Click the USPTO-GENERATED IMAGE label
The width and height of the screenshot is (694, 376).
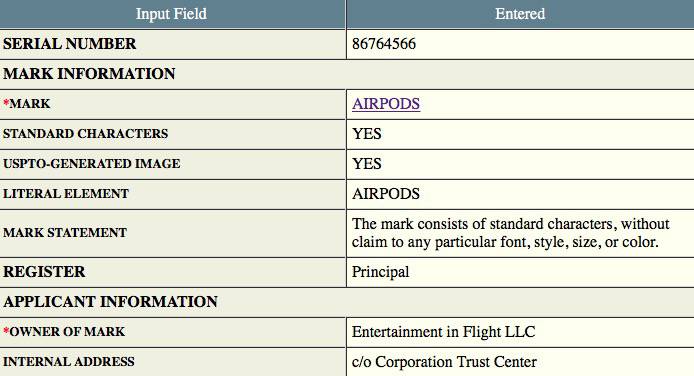pyautogui.click(x=92, y=164)
